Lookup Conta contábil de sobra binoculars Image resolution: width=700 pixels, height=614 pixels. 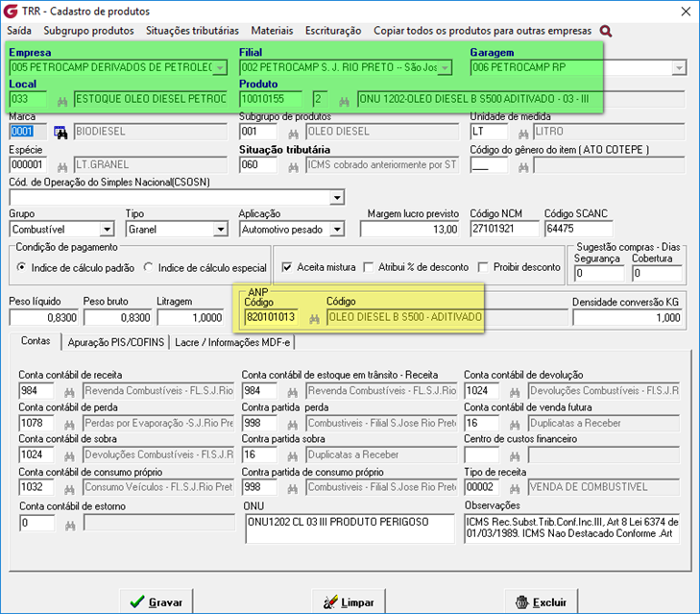pos(69,456)
